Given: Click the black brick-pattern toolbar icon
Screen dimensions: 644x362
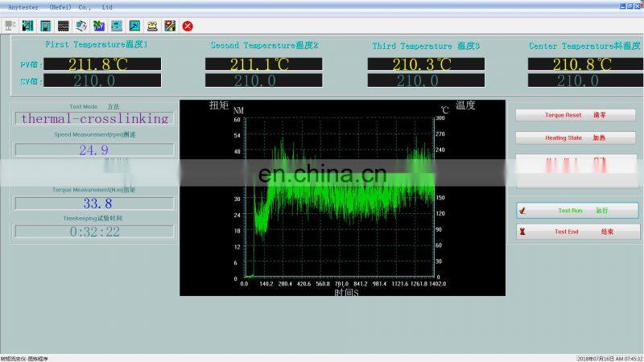Looking at the screenshot, I should pyautogui.click(x=63, y=26).
